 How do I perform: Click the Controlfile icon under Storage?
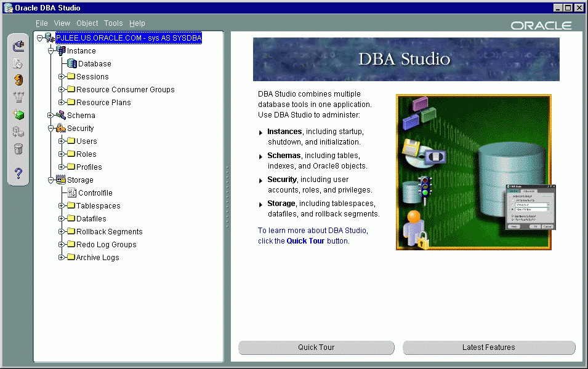click(71, 193)
